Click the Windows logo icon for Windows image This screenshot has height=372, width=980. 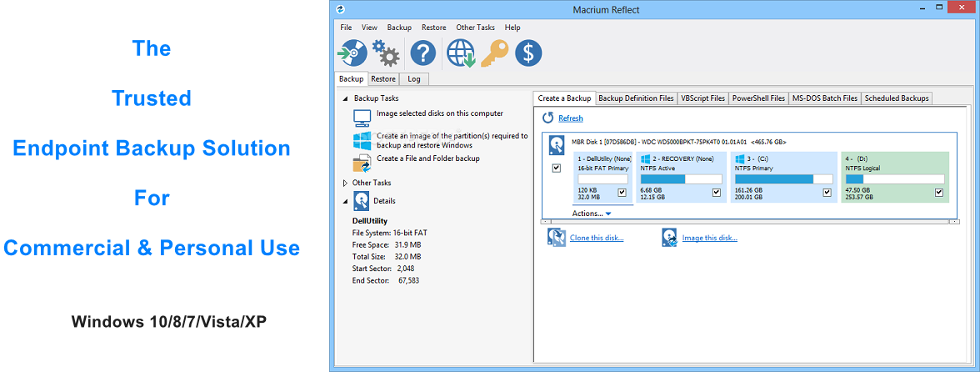click(362, 140)
